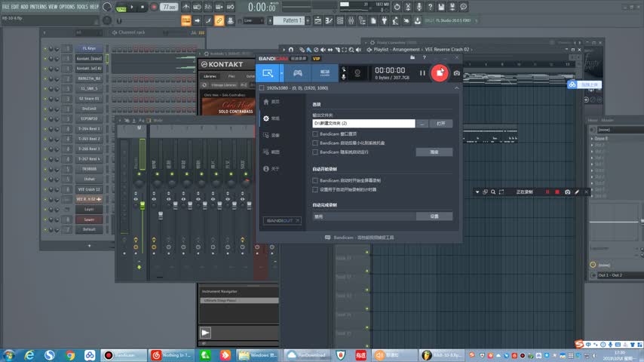The image size is (644, 362).
Task: Click the tempo 77 display
Action: pyautogui.click(x=169, y=7)
